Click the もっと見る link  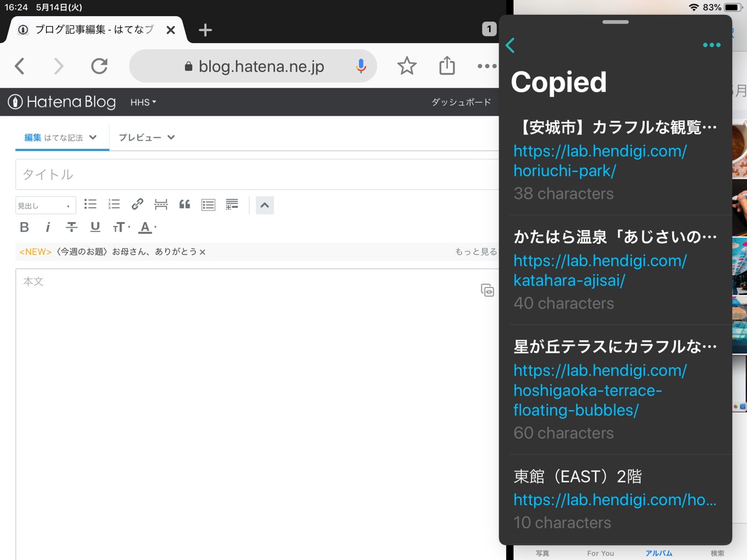point(476,252)
